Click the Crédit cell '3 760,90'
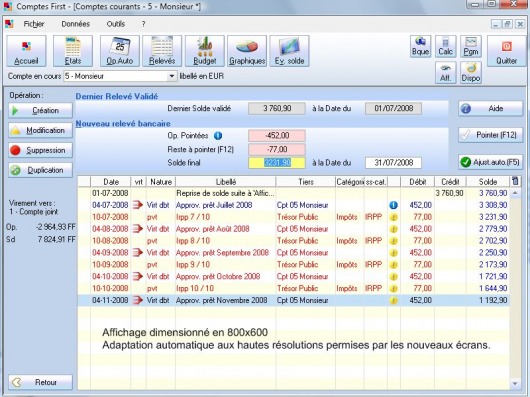 coord(449,193)
